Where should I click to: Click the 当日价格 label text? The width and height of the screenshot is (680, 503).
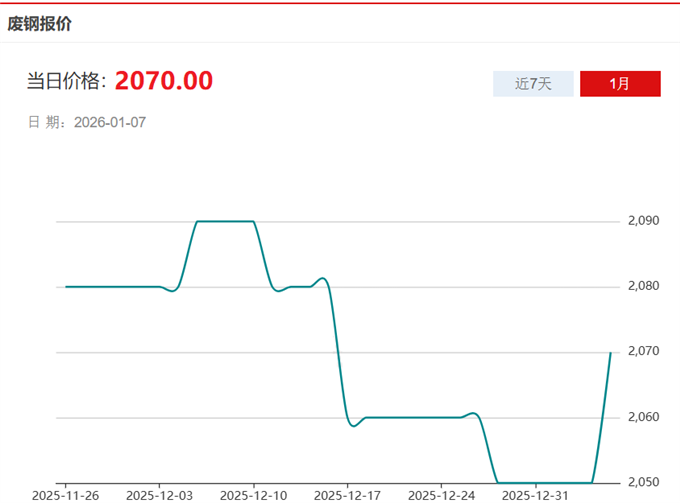point(67,82)
